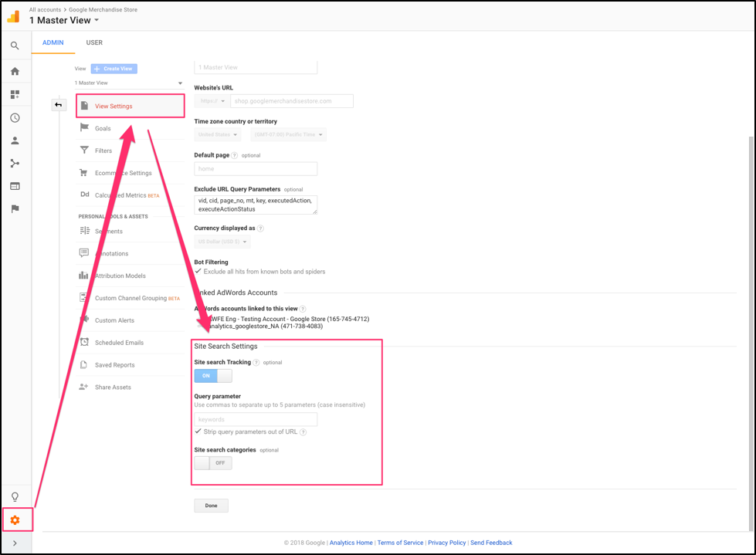The width and height of the screenshot is (756, 555).
Task: Click the Annotations speech bubble icon
Action: 84,253
